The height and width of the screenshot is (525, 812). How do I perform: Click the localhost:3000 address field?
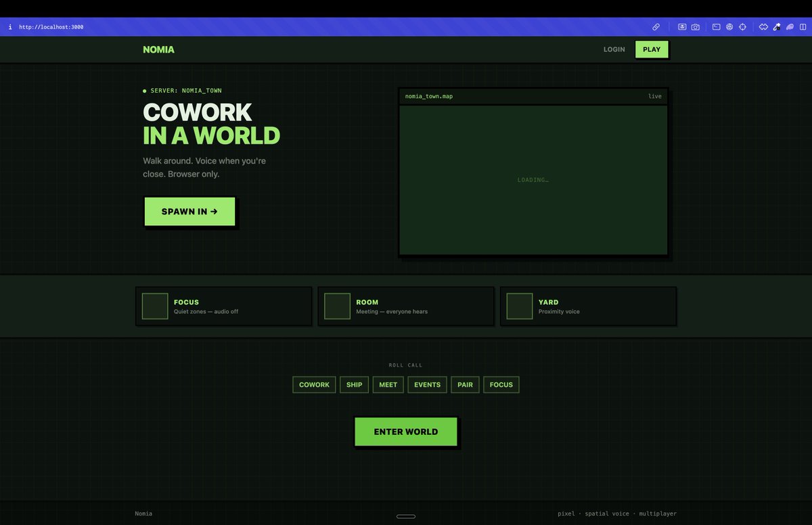point(51,27)
